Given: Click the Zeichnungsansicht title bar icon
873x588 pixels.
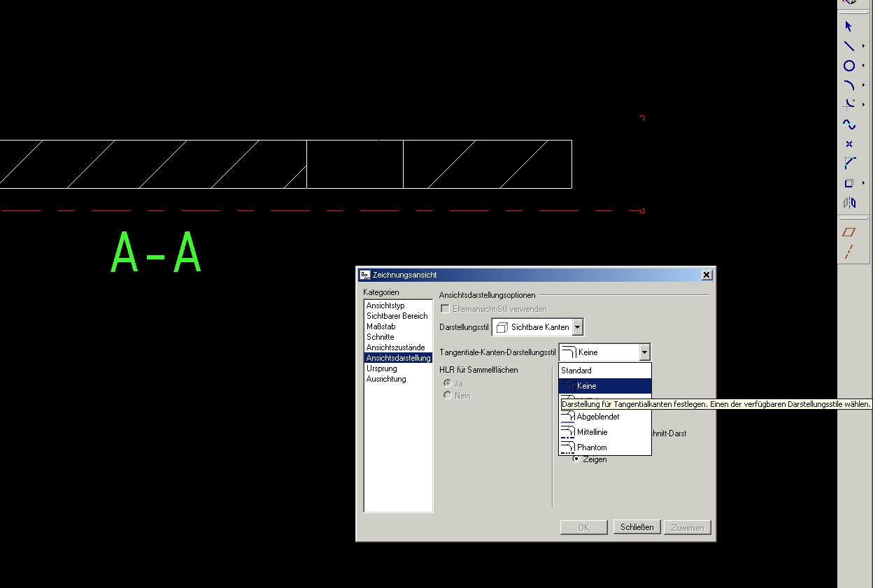Looking at the screenshot, I should point(364,275).
